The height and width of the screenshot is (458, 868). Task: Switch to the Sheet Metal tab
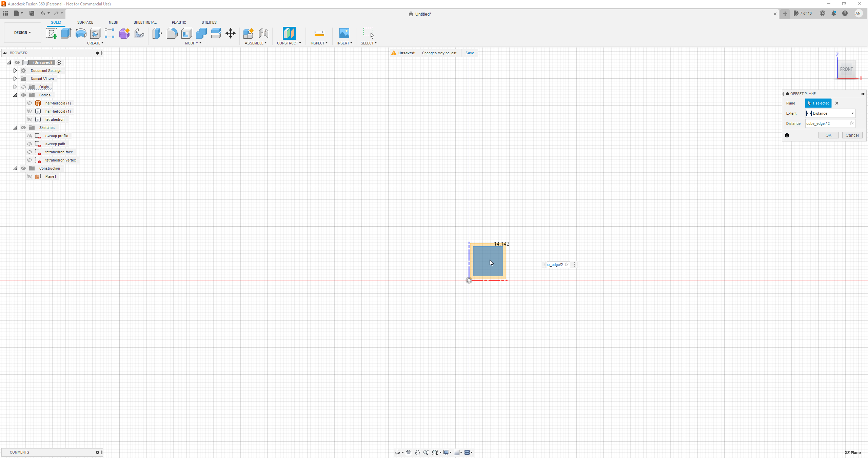(x=145, y=22)
